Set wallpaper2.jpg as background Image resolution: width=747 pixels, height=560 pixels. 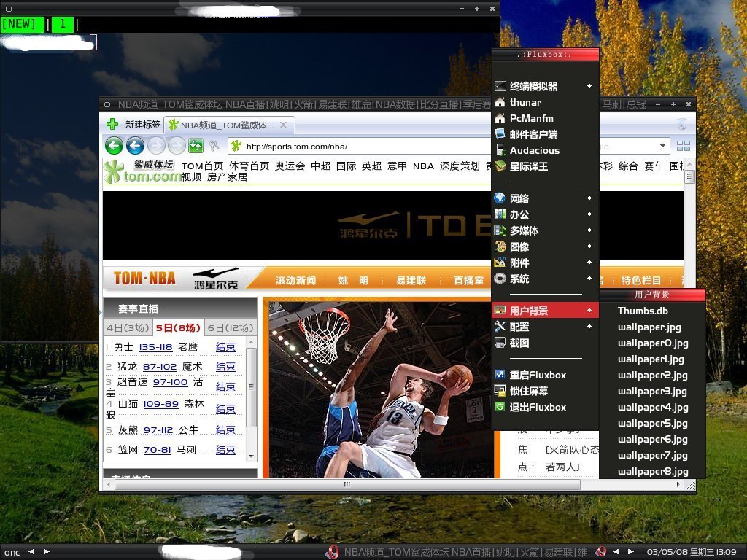point(651,375)
